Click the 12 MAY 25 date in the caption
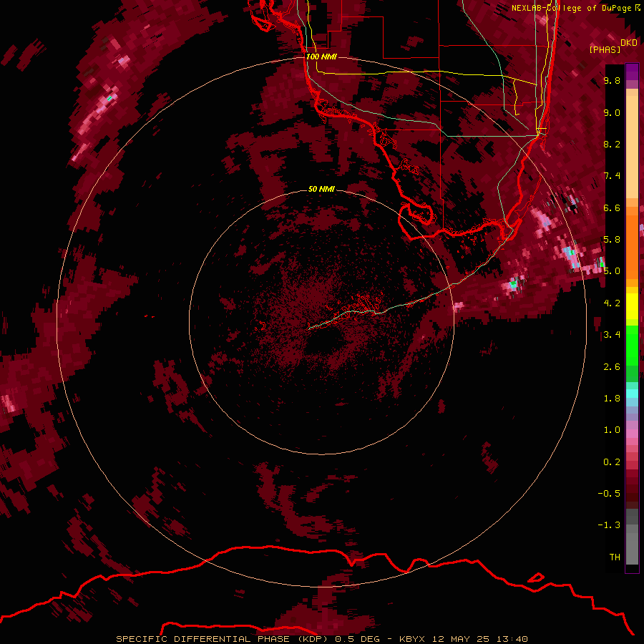The height and width of the screenshot is (644, 644). (x=462, y=639)
